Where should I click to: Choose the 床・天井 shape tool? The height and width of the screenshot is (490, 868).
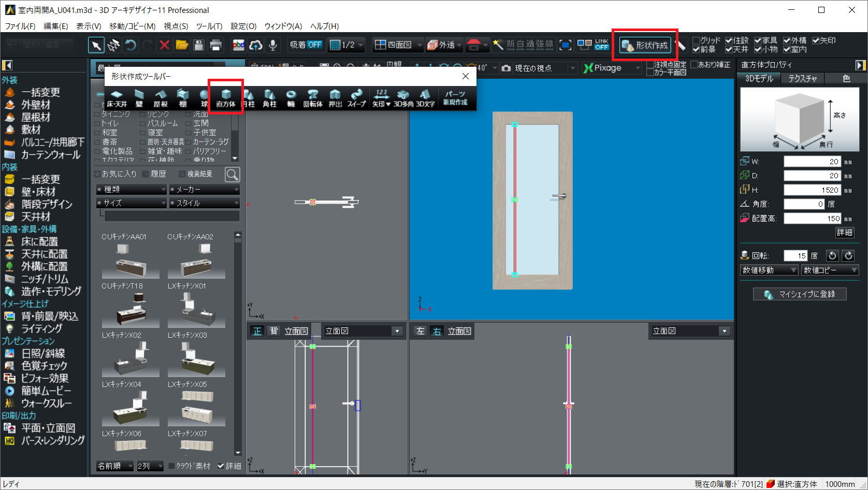pos(117,97)
